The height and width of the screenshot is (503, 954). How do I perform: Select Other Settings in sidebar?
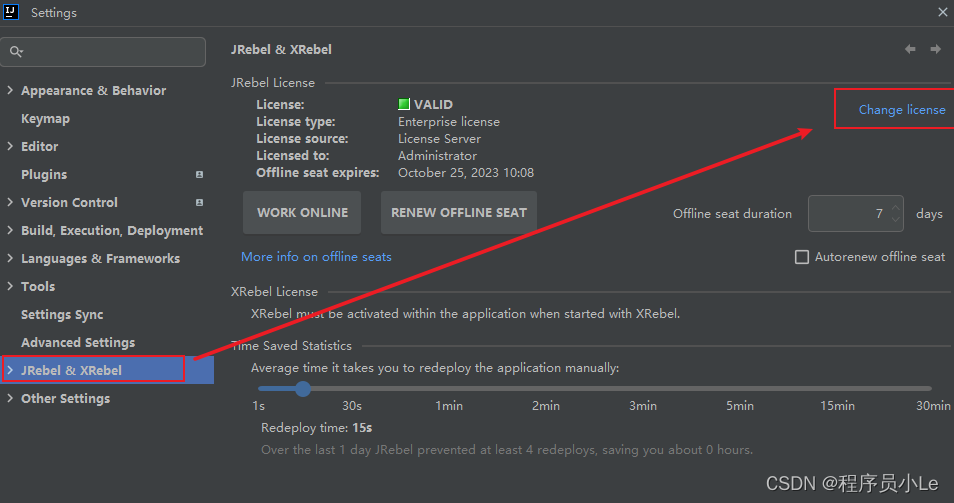[x=66, y=398]
